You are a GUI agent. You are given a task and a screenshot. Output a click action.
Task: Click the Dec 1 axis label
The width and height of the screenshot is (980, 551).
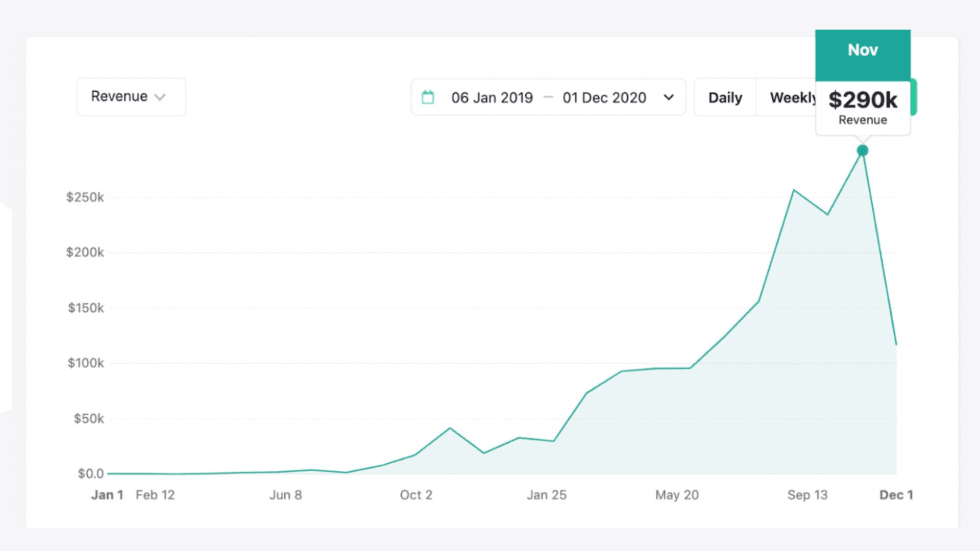click(x=896, y=495)
